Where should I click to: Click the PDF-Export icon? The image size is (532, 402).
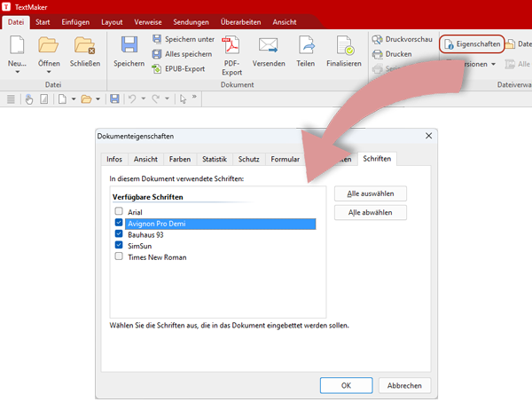pyautogui.click(x=231, y=45)
